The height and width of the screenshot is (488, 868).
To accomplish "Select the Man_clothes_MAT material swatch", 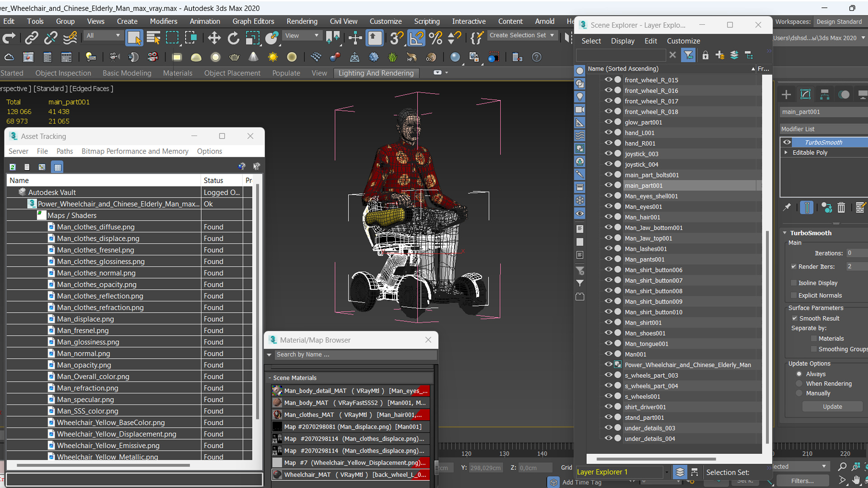I will tap(277, 415).
